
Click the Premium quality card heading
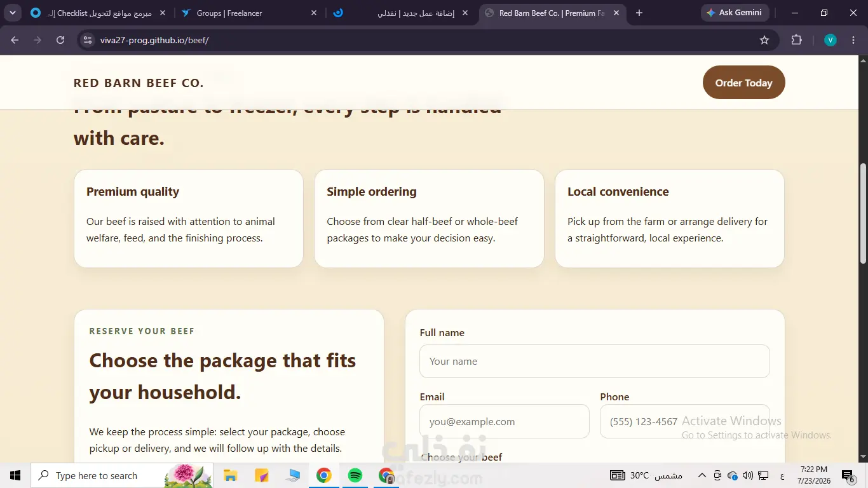[x=133, y=192]
